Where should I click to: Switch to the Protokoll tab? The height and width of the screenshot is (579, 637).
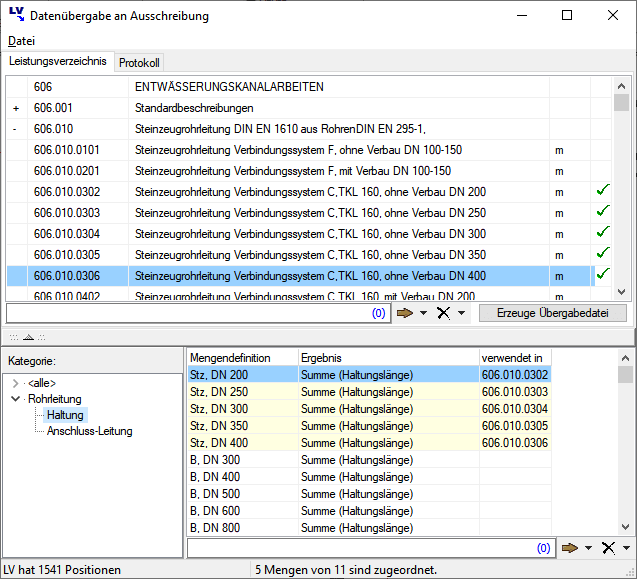[x=139, y=63]
